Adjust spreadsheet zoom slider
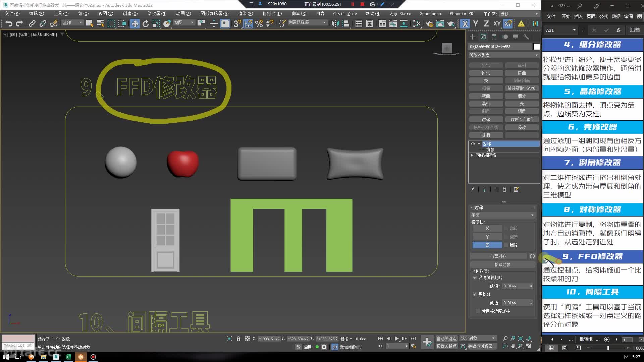Image resolution: width=644 pixels, height=362 pixels. pyautogui.click(x=608, y=348)
